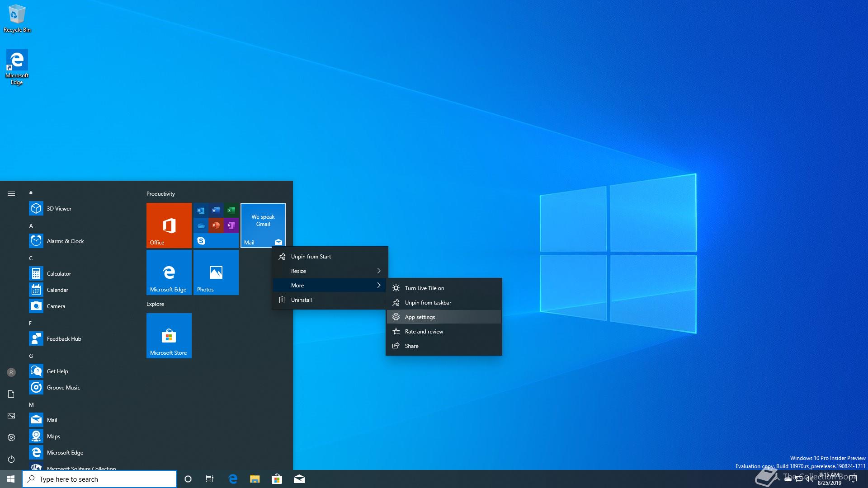Image resolution: width=868 pixels, height=488 pixels.
Task: Open the Office tile
Action: 169,225
